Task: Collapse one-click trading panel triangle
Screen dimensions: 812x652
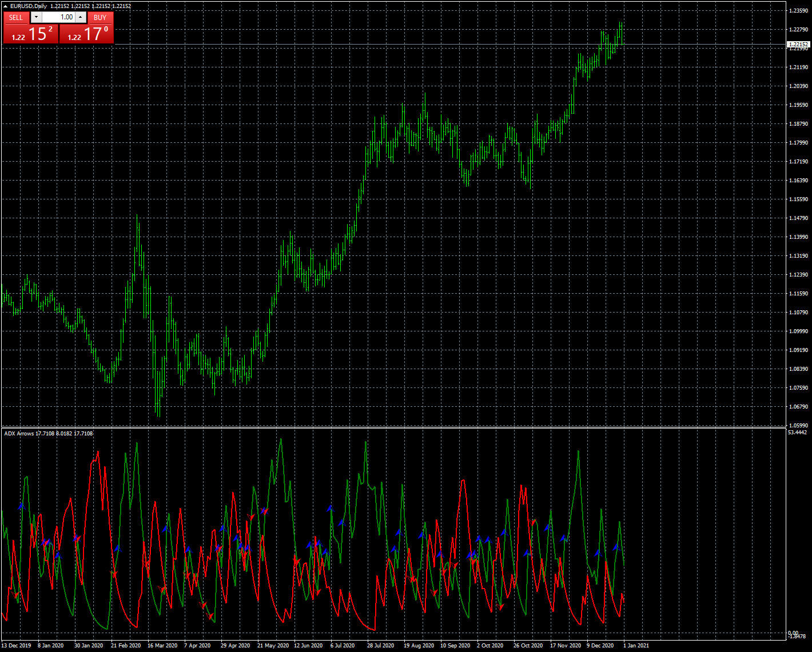Action: click(5, 6)
